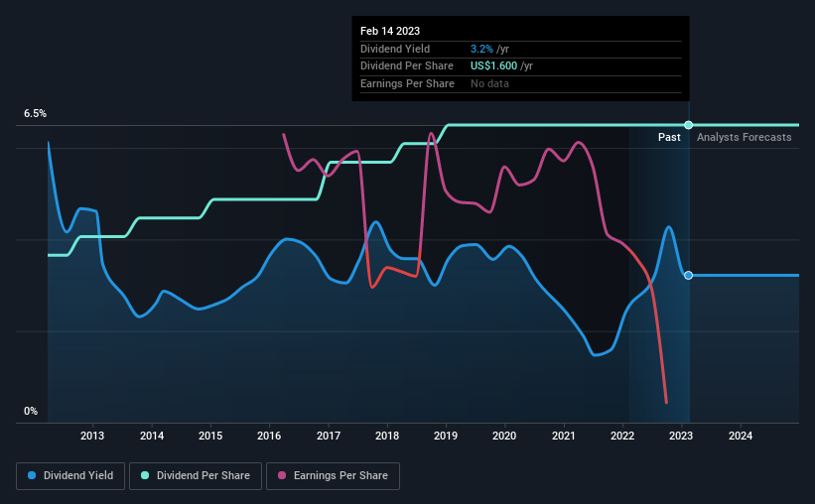Click the US$1.600 dividend per share value
The height and width of the screenshot is (504, 815).
point(493,66)
